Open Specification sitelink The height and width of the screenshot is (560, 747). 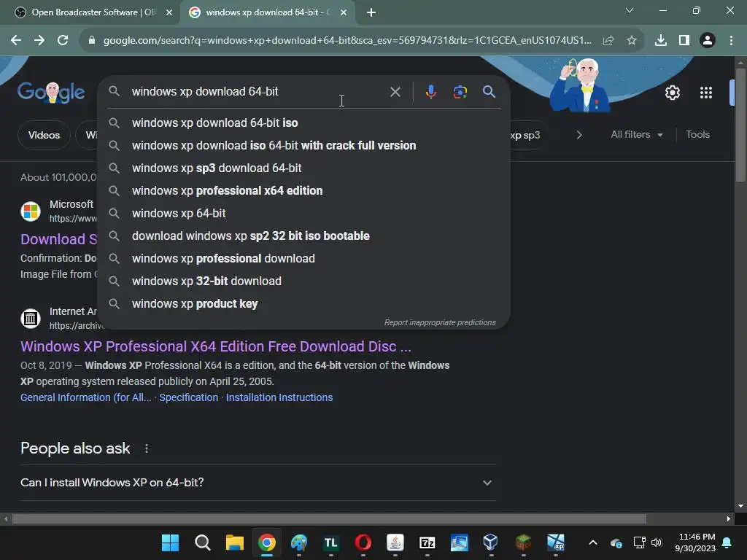point(189,397)
